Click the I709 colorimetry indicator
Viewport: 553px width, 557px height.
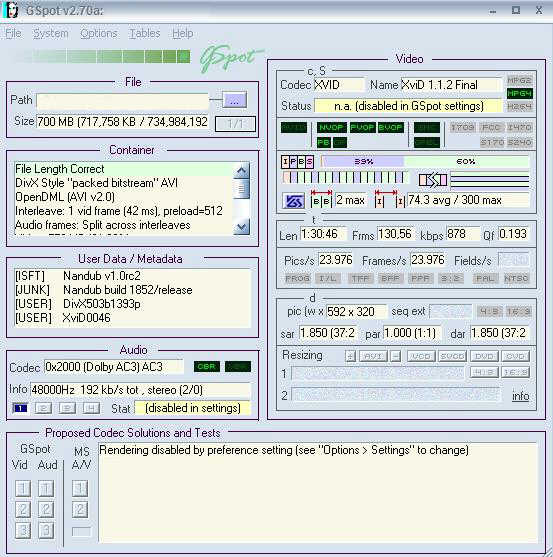coord(462,127)
